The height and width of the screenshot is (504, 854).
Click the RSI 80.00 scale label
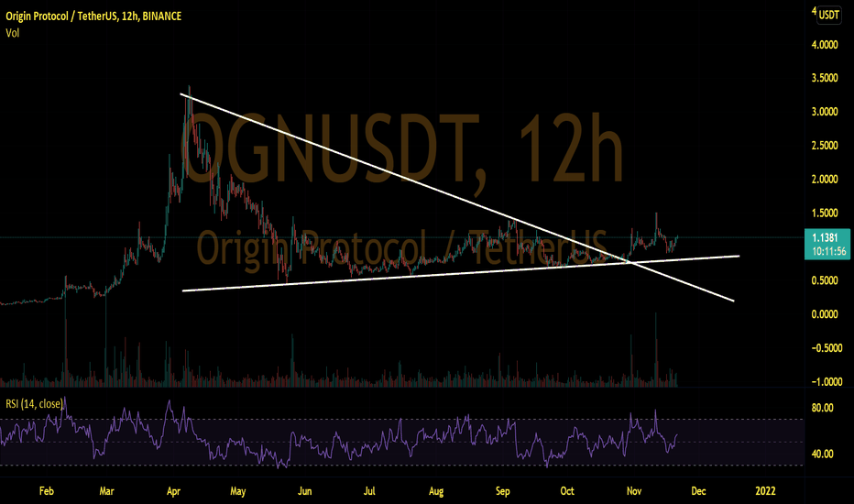point(822,408)
